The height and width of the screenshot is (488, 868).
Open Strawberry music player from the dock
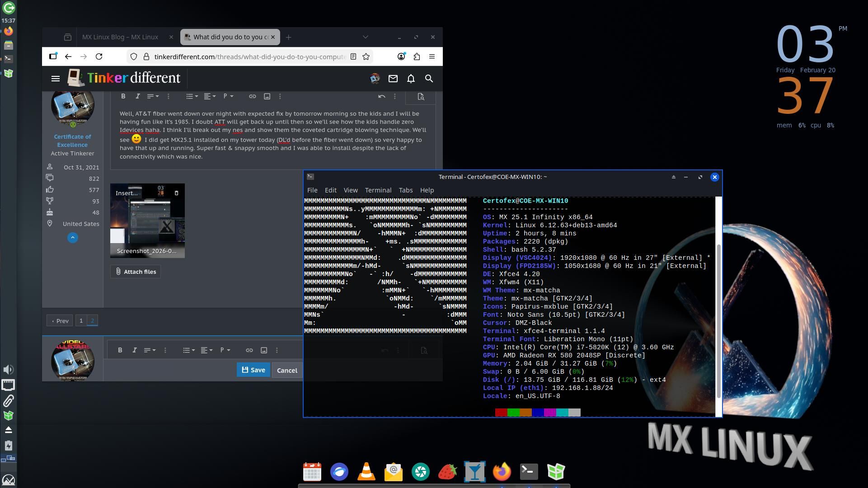(x=447, y=472)
